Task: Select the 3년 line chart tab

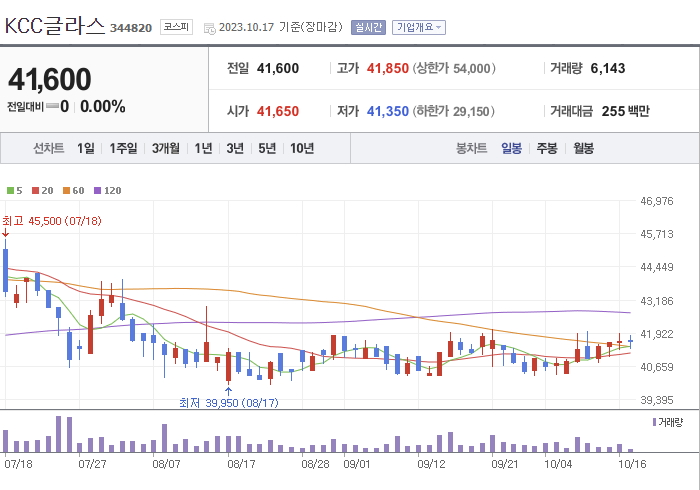Action: pyautogui.click(x=235, y=148)
